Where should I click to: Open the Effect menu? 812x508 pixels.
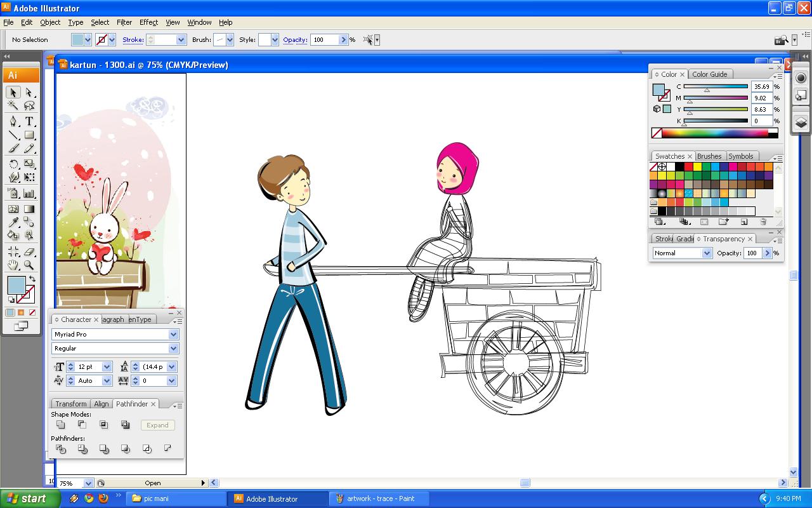(x=148, y=22)
